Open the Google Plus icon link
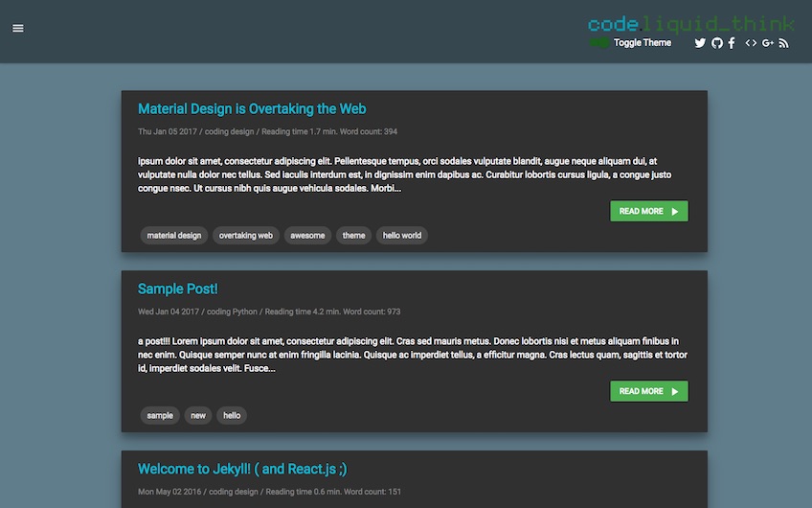 click(x=768, y=43)
